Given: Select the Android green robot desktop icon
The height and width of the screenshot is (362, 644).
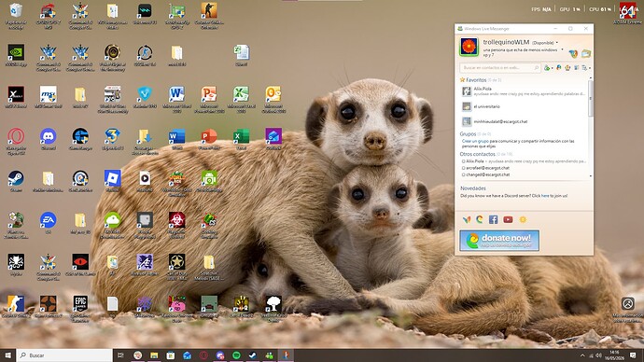Looking at the screenshot, I should (209, 181).
